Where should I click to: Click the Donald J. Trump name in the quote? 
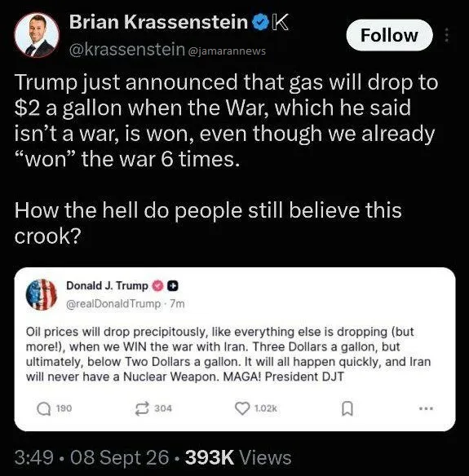coord(107,286)
